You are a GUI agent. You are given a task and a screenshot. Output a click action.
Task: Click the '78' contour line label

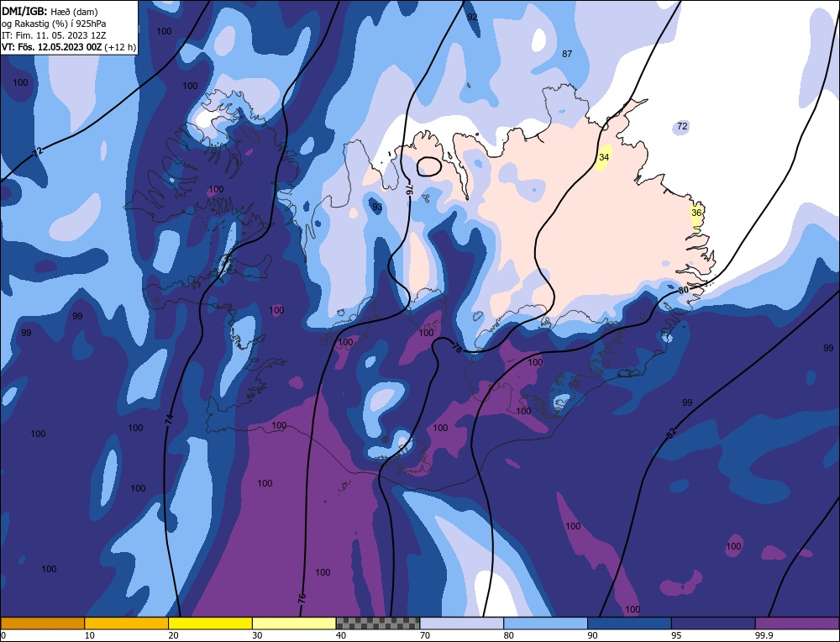coord(456,347)
